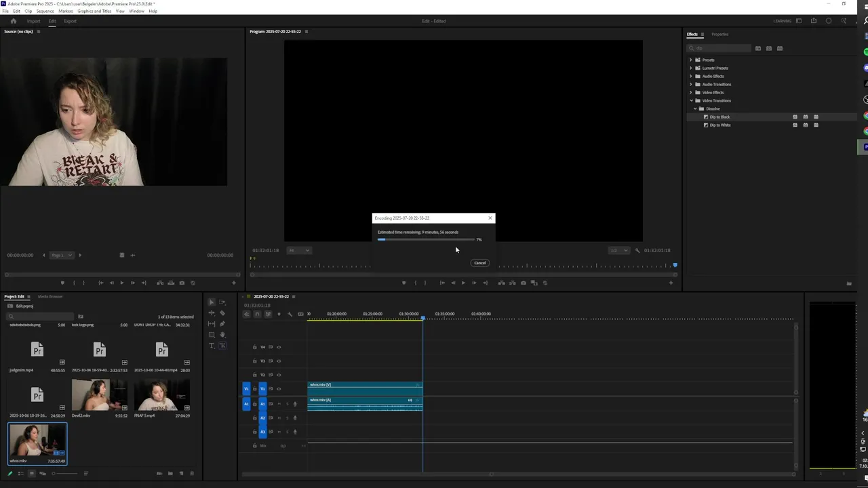
Task: Click Export Frame camera icon in Program monitor
Action: click(x=523, y=283)
